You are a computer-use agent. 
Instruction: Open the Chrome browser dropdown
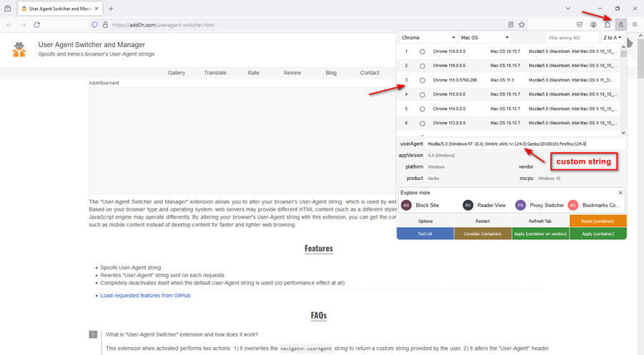[428, 37]
